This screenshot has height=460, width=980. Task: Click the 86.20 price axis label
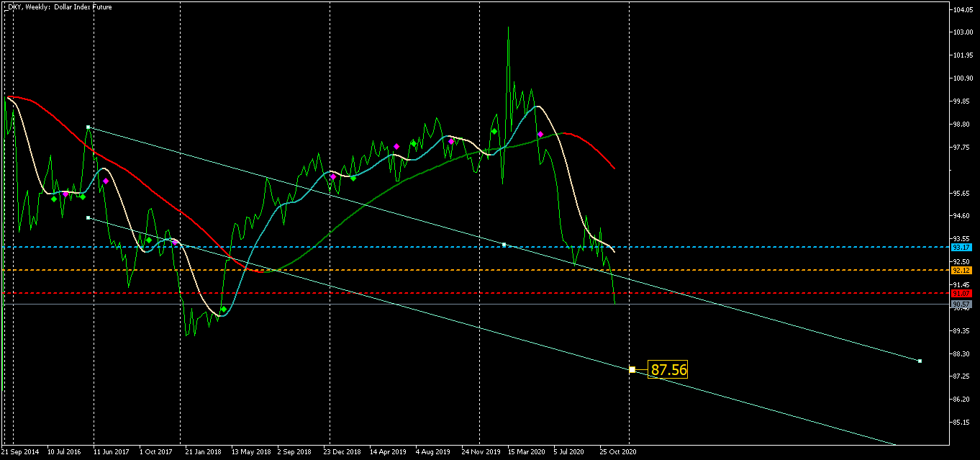963,400
